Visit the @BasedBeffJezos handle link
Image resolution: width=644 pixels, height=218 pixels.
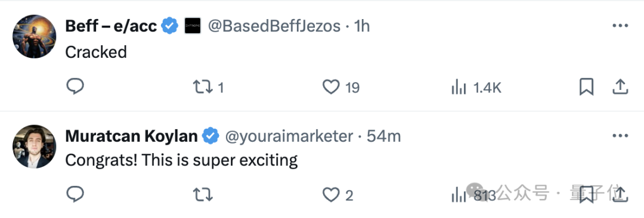274,26
